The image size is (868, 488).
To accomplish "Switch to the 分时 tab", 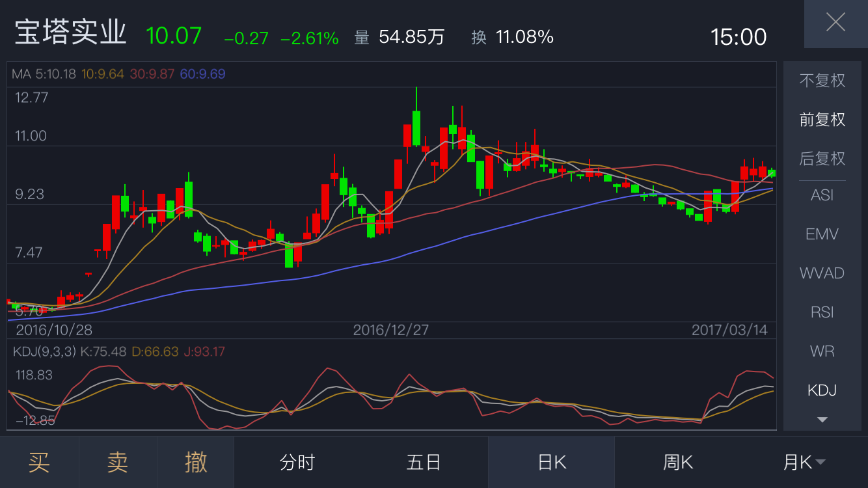I will [x=297, y=462].
